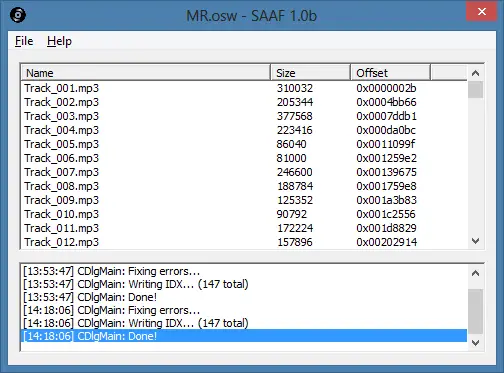This screenshot has height=373, width=504.
Task: Click size value 246600
Action: click(x=295, y=172)
